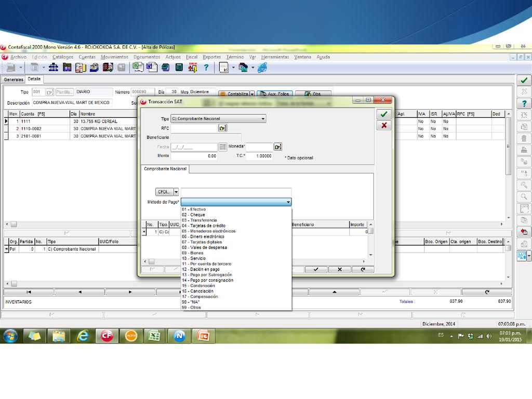Click the document with checkmark toolbar icon

[x=224, y=68]
